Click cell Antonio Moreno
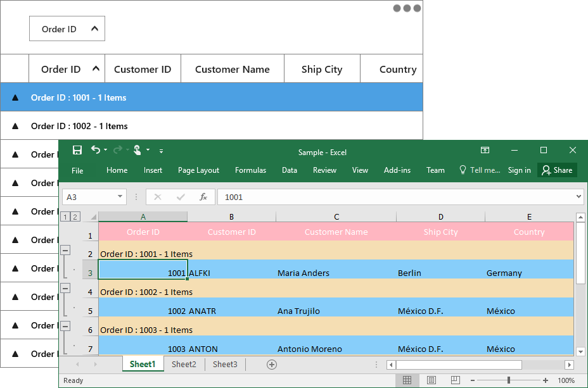 tap(336, 345)
